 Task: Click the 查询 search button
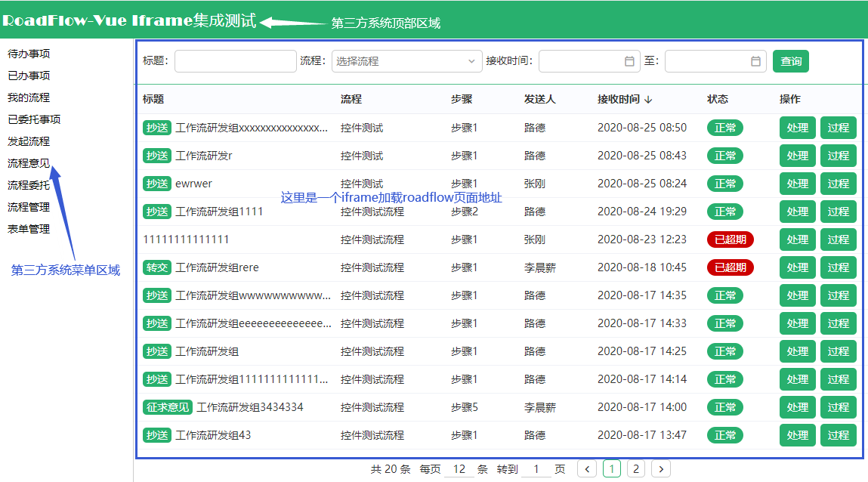coord(790,61)
